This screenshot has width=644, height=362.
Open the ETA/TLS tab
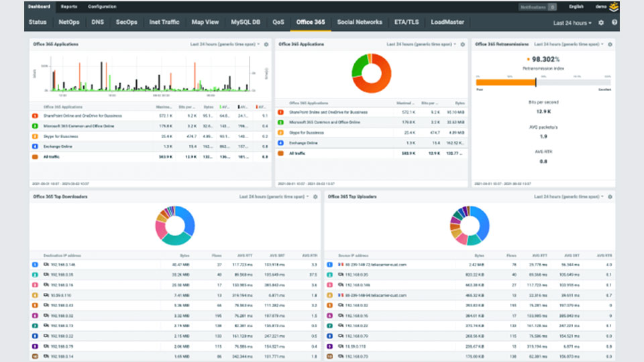[407, 22]
